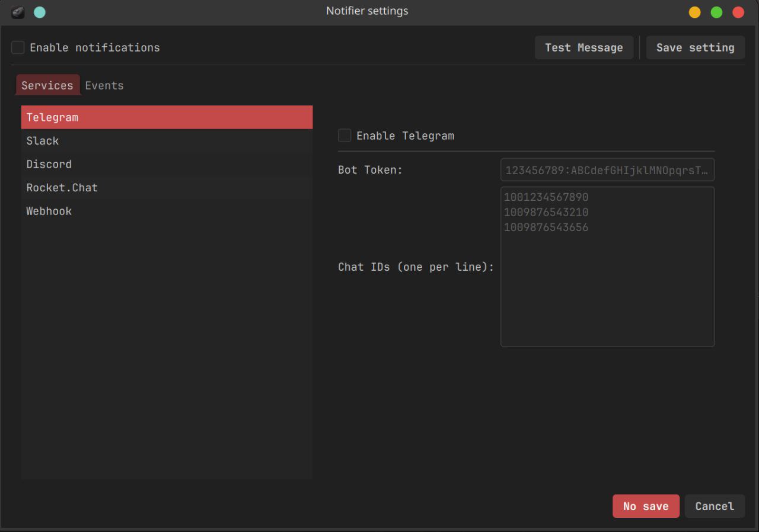Image resolution: width=759 pixels, height=532 pixels.
Task: Cancel the settings dialog
Action: point(715,506)
